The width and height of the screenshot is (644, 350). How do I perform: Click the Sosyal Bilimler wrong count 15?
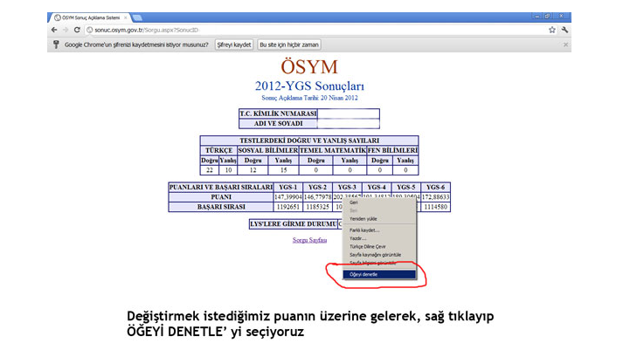pos(283,170)
